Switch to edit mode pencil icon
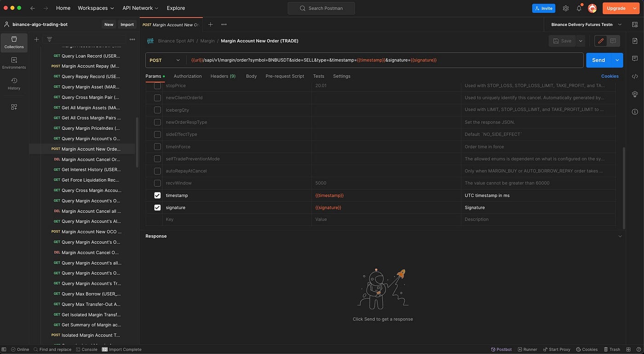Image resolution: width=644 pixels, height=354 pixels. pos(601,41)
